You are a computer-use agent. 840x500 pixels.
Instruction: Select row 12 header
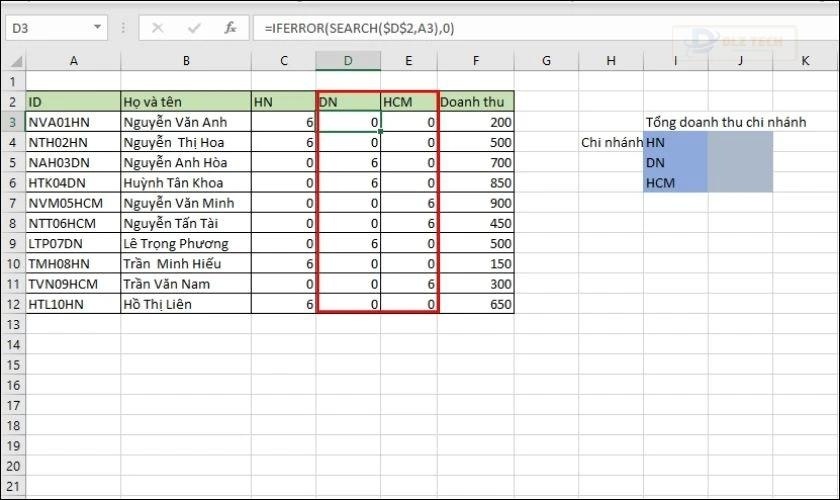pyautogui.click(x=13, y=304)
